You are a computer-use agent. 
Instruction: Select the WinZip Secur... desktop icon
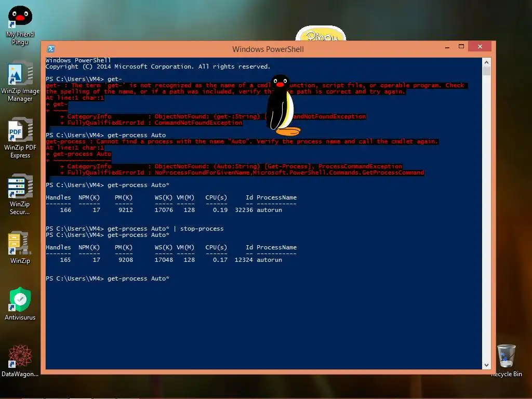[x=20, y=194]
